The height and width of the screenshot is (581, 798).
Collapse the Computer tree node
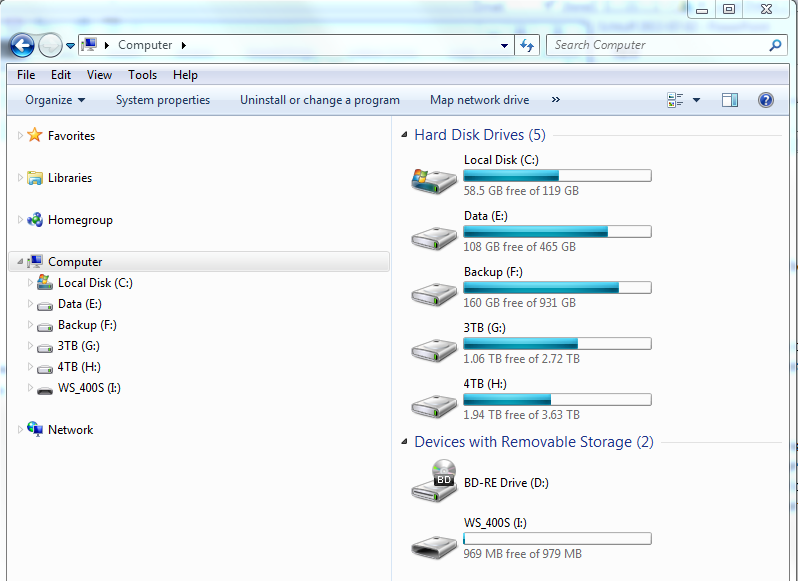click(x=20, y=262)
